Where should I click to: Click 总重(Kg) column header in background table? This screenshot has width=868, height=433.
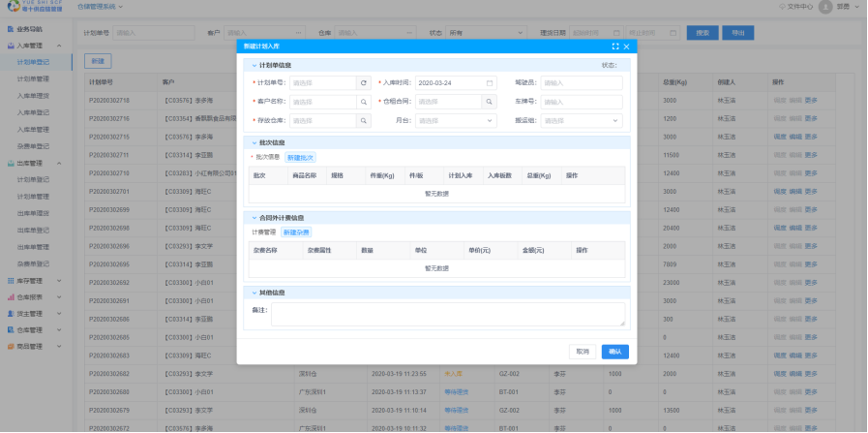click(x=674, y=82)
